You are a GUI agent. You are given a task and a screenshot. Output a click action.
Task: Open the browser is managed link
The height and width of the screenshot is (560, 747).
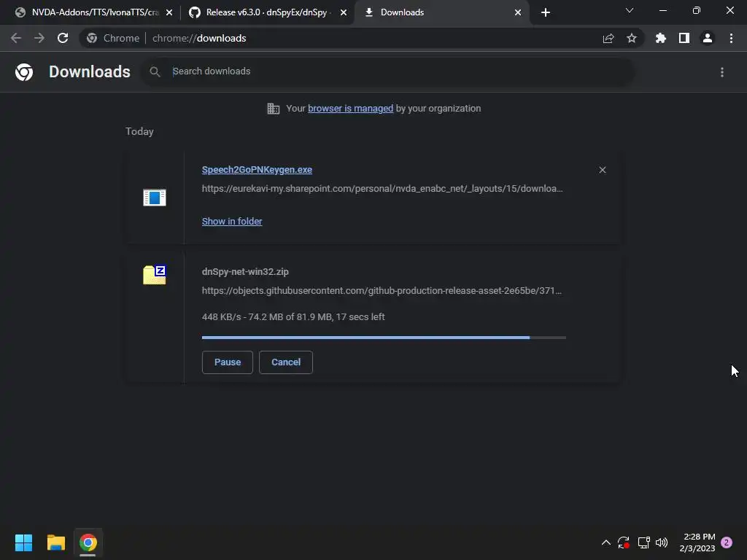[x=350, y=108]
